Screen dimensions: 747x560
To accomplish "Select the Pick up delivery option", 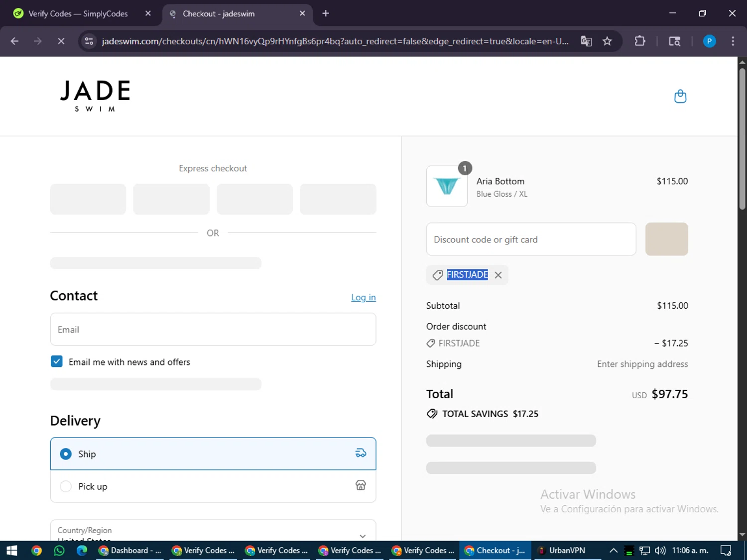I will [213, 486].
